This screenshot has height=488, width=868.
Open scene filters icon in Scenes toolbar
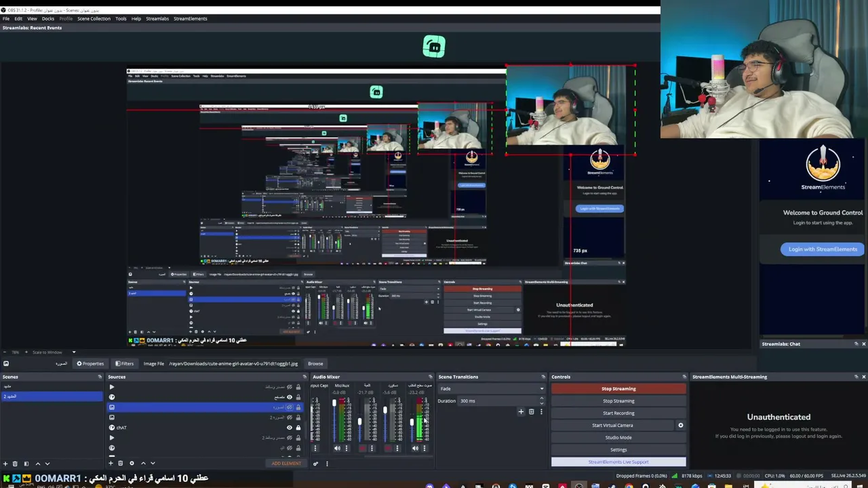(26, 464)
